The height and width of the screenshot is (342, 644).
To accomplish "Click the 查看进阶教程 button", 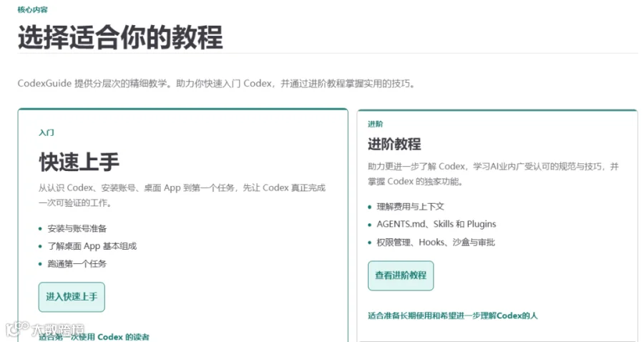I will coord(401,275).
